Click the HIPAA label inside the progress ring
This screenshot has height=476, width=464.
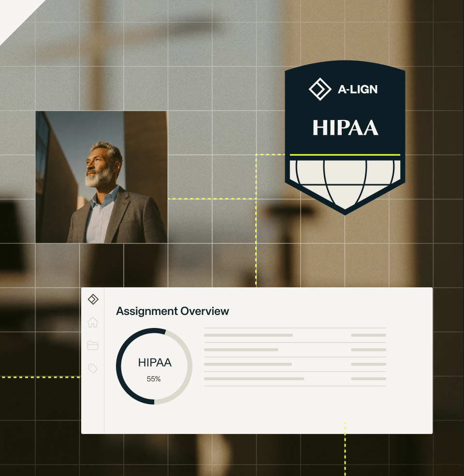[155, 362]
